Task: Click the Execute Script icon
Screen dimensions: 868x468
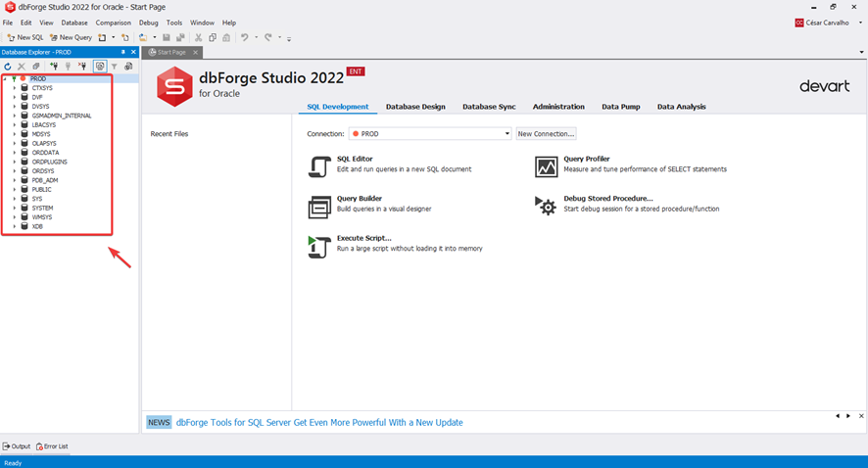Action: pos(319,247)
